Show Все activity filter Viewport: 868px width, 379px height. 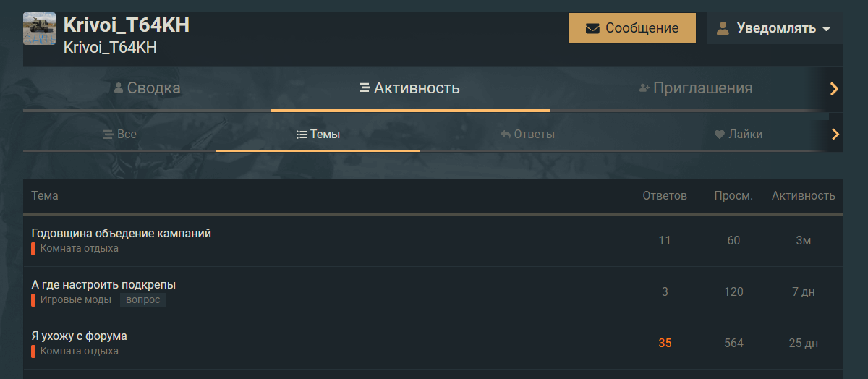click(x=119, y=134)
